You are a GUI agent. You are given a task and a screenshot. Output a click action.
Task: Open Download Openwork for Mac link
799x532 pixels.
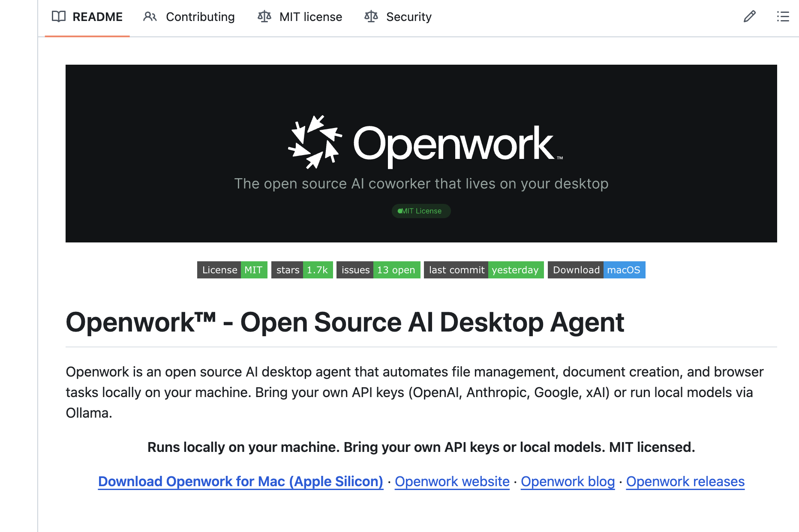point(240,481)
